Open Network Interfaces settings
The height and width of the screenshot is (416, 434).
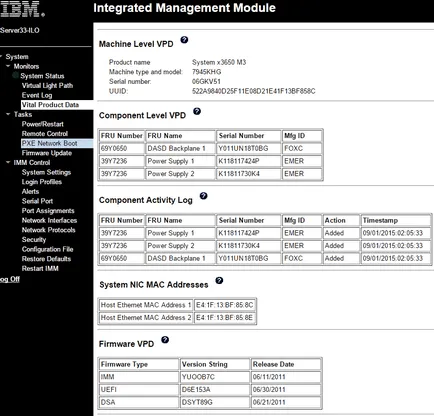point(49,220)
